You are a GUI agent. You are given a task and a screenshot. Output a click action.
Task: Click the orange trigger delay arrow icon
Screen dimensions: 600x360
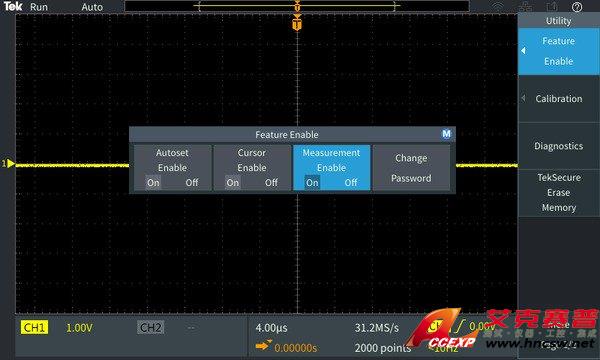tap(263, 346)
